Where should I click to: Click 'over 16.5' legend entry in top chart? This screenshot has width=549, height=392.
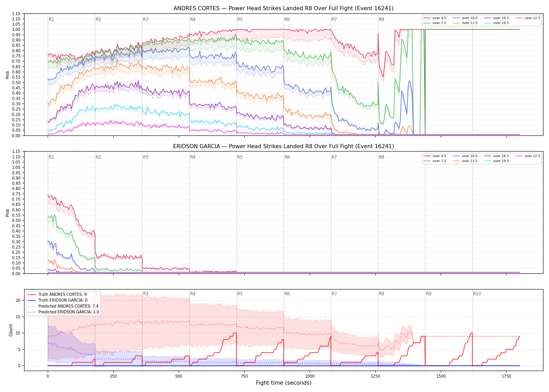tap(496, 18)
